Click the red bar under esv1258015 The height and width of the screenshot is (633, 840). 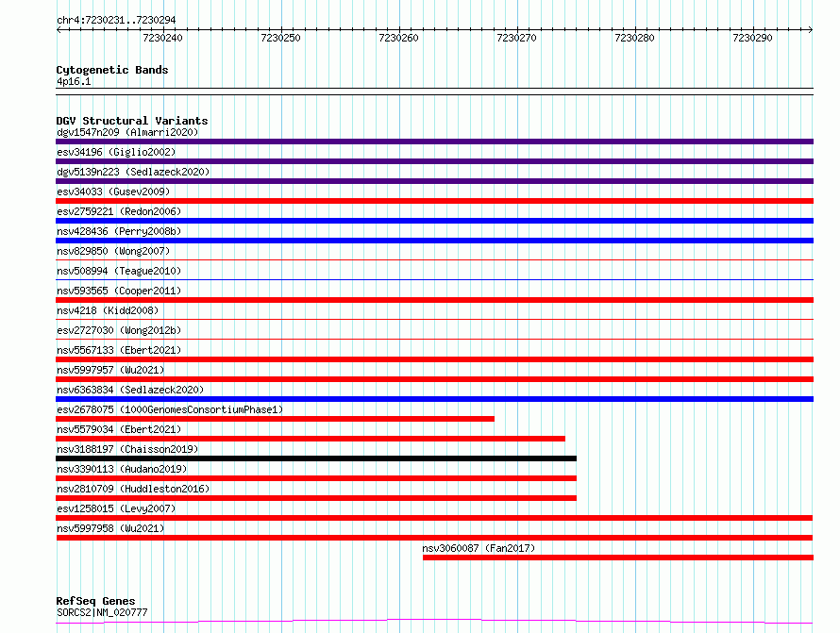pos(434,518)
